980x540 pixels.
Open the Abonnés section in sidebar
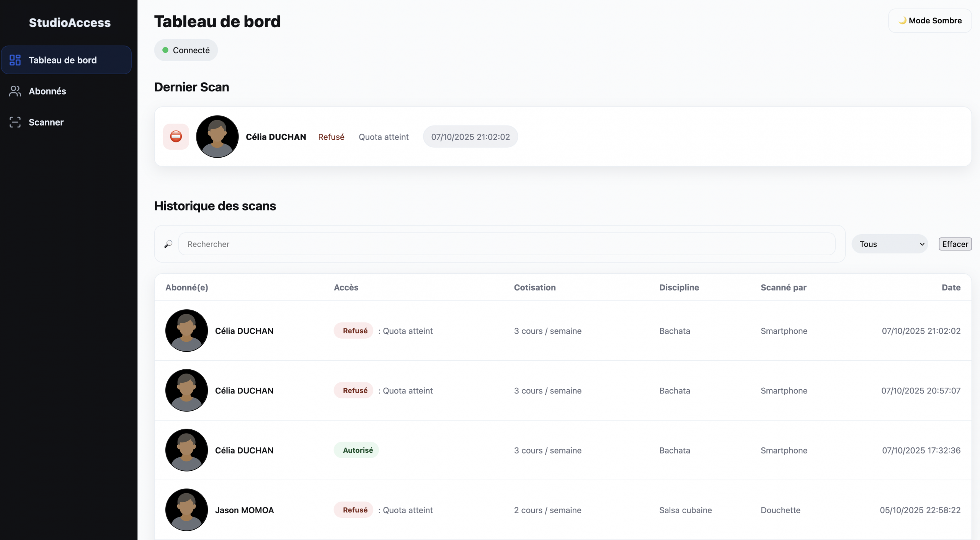[x=47, y=91]
